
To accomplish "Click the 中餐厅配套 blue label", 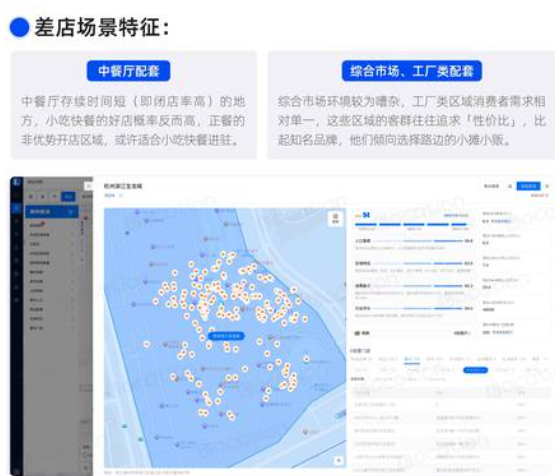I will click(128, 71).
